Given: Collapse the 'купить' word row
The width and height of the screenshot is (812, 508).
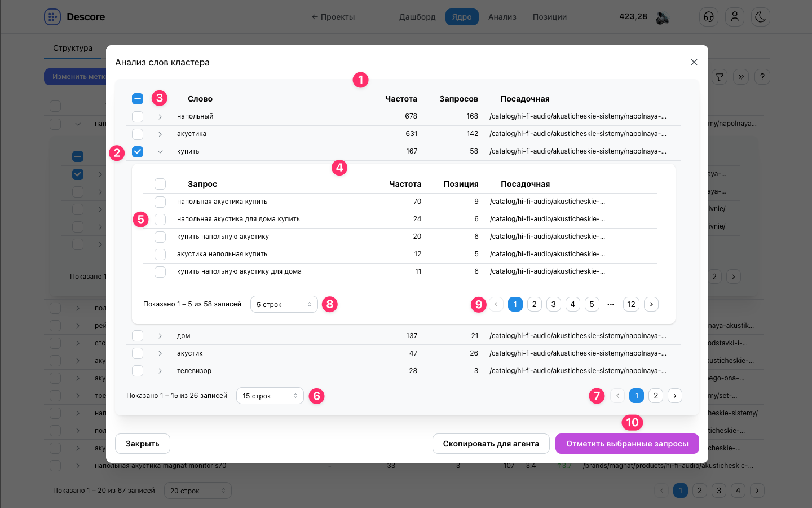Looking at the screenshot, I should [x=160, y=152].
